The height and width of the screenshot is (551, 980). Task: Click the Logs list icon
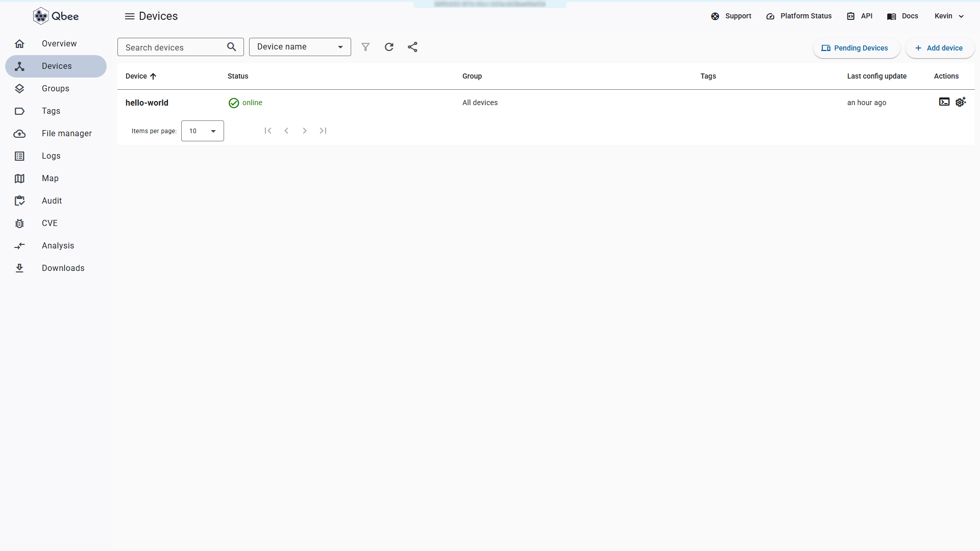coord(19,156)
